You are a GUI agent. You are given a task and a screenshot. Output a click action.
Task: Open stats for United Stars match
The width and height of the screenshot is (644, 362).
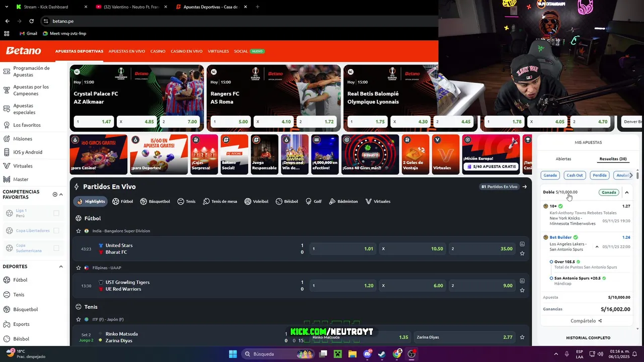point(522,244)
